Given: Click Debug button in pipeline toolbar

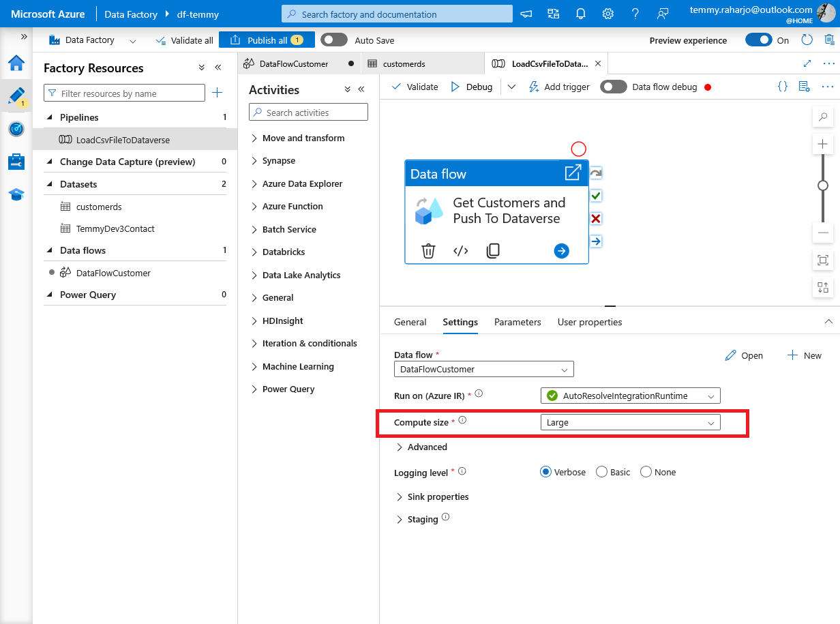Looking at the screenshot, I should point(472,87).
